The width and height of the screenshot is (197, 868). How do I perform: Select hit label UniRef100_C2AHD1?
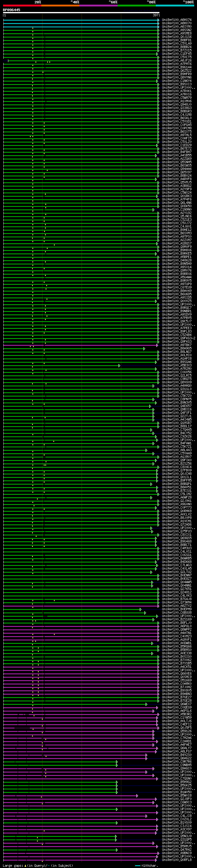pyautogui.click(x=176, y=741)
